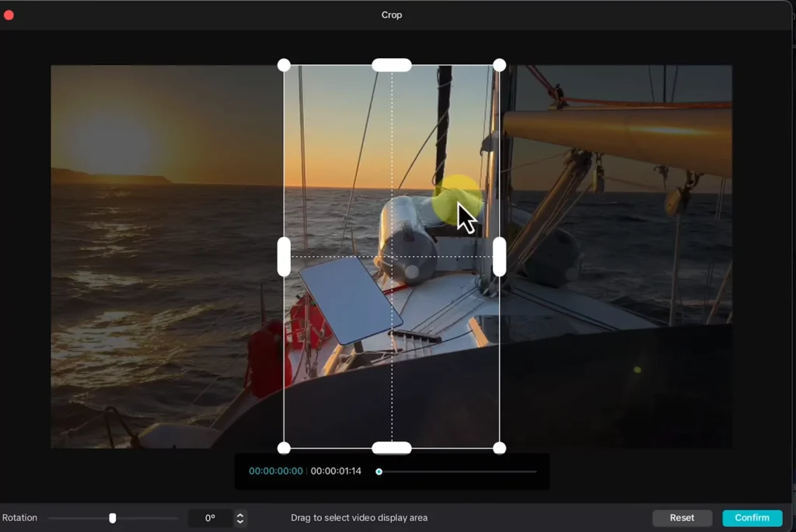The height and width of the screenshot is (532, 796).
Task: Click the rotation degree input field
Action: [211, 518]
